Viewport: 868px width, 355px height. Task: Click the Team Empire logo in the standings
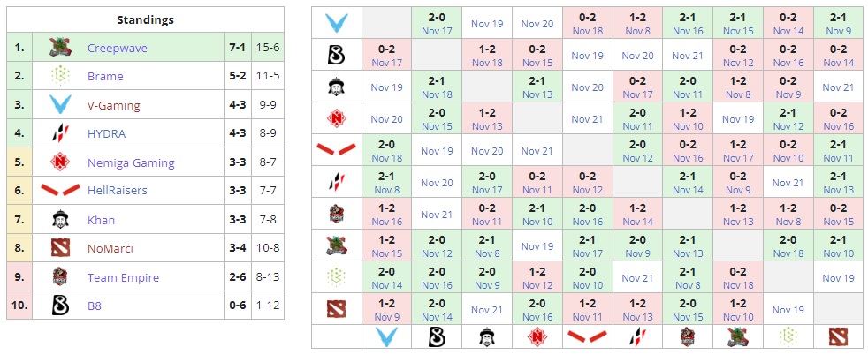pos(60,277)
